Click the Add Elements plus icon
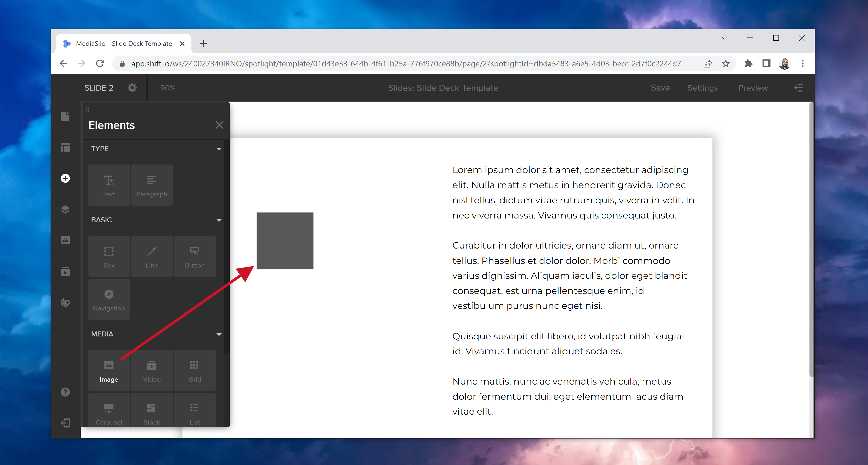The width and height of the screenshot is (868, 465). (65, 178)
